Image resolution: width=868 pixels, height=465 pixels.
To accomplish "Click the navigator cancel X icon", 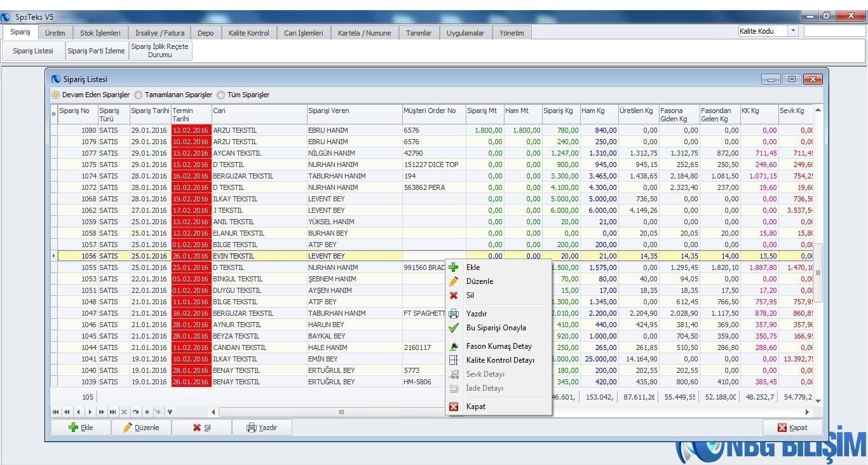I will point(124,412).
